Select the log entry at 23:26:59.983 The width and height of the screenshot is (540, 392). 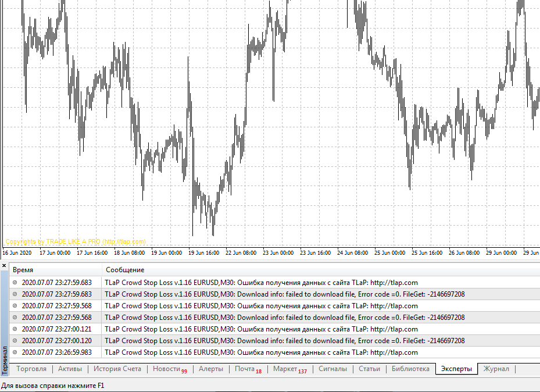click(274, 352)
